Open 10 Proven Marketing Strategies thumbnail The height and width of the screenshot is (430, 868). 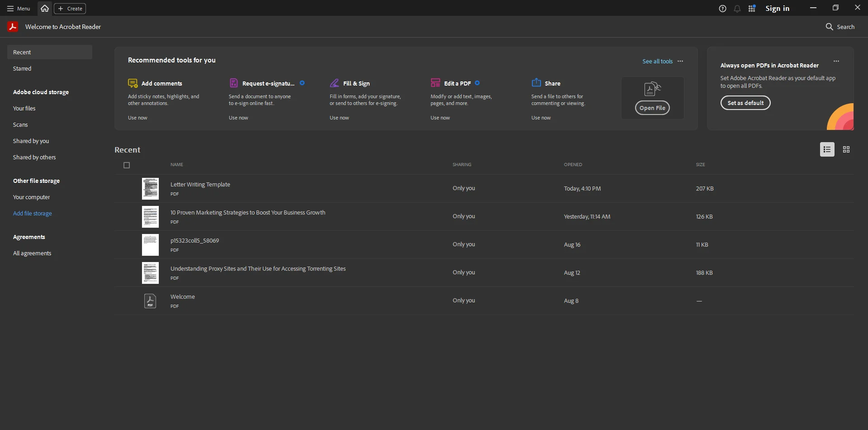(150, 217)
